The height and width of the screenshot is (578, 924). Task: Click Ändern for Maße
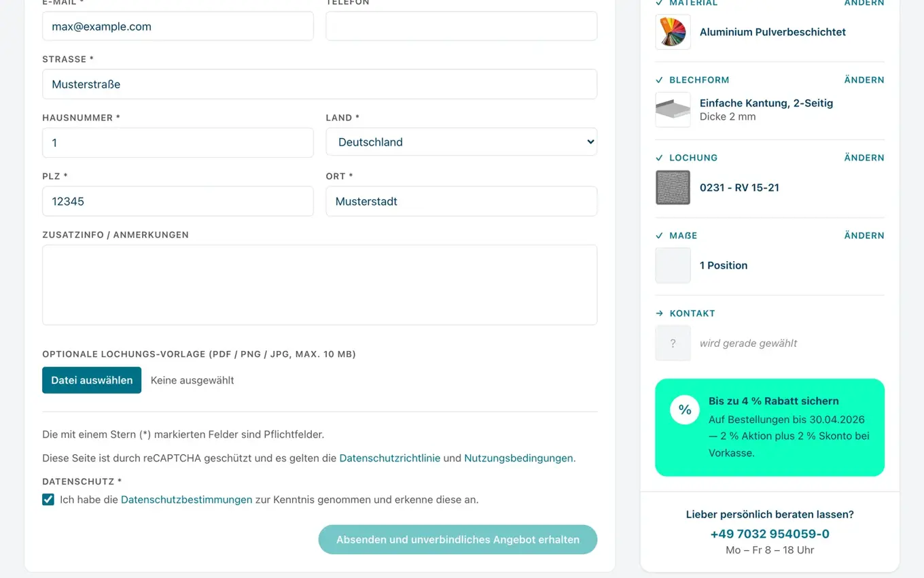click(864, 236)
